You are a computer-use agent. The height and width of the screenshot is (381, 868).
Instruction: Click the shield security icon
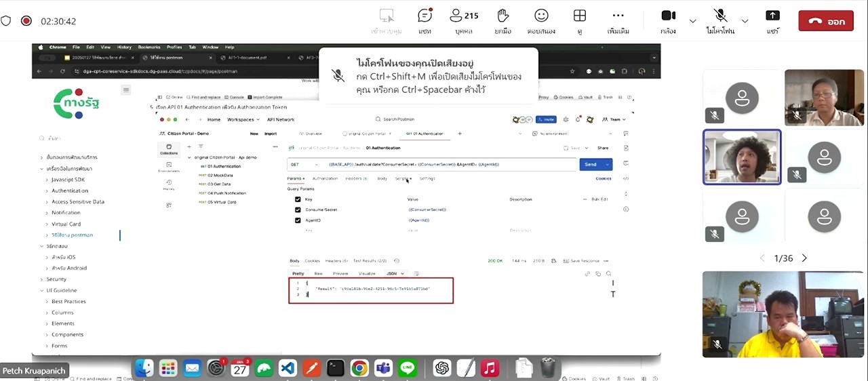click(x=6, y=21)
